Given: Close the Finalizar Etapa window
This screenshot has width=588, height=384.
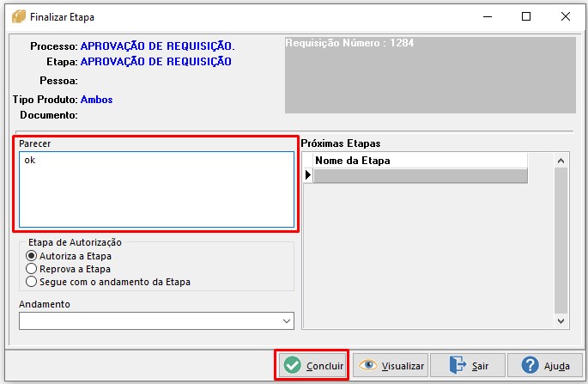Looking at the screenshot, I should coord(566,16).
